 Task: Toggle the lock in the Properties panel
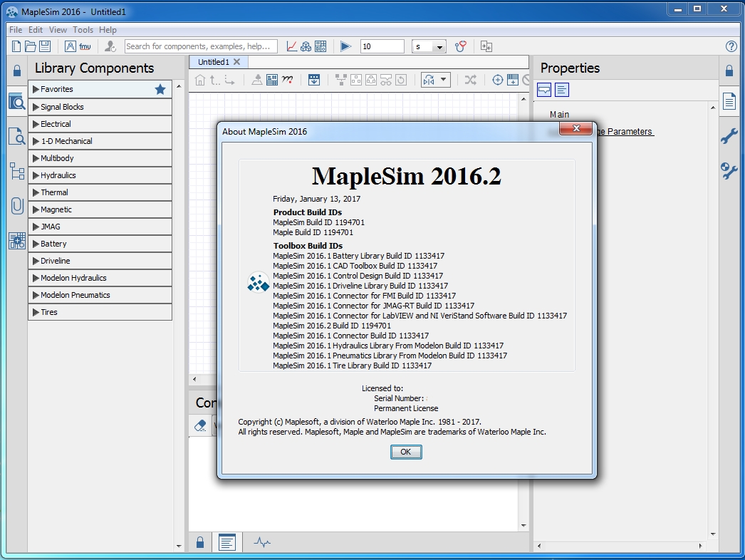coord(729,71)
